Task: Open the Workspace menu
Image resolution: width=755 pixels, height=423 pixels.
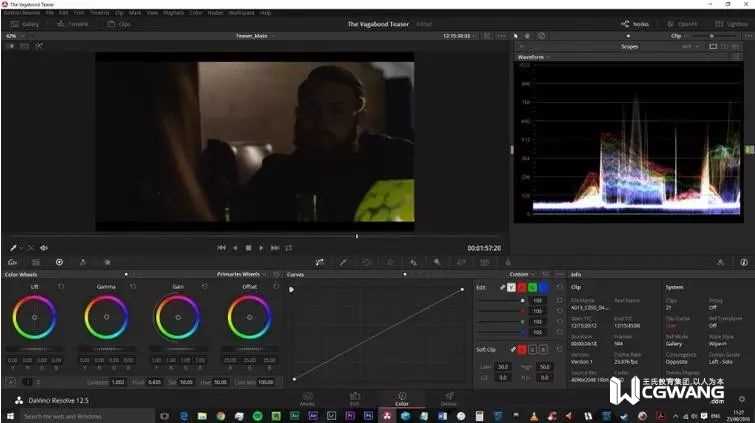Action: coord(241,13)
